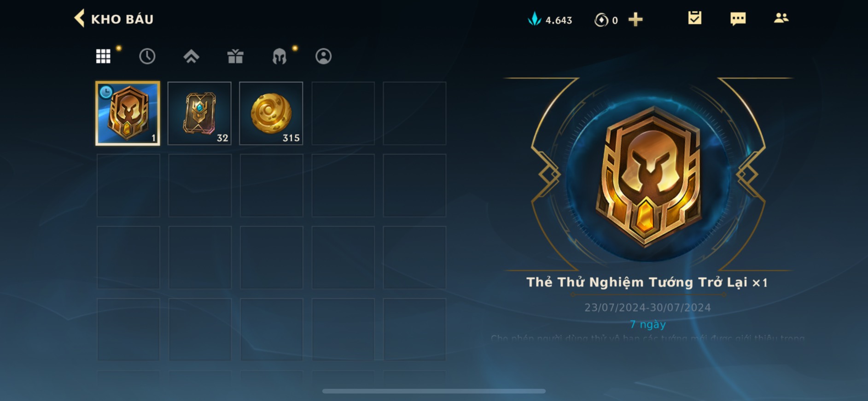Select the item with quantity 32
This screenshot has height=401, width=868.
tap(199, 113)
